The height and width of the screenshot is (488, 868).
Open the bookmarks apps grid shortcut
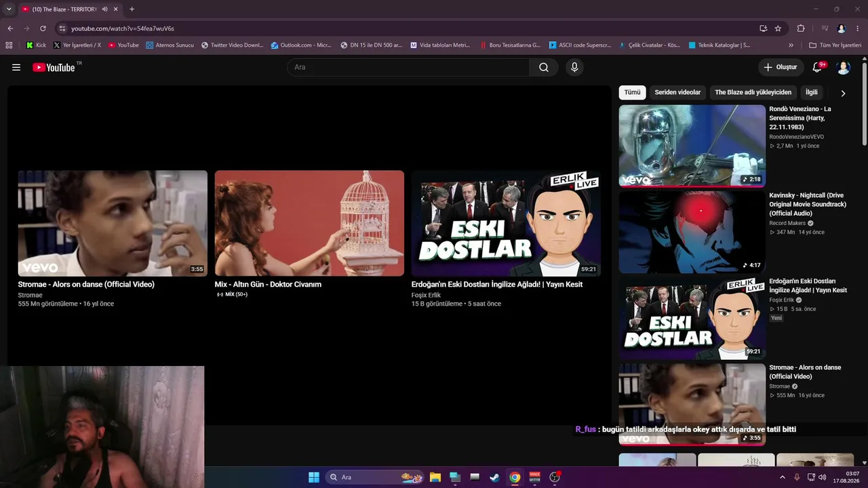click(x=9, y=45)
